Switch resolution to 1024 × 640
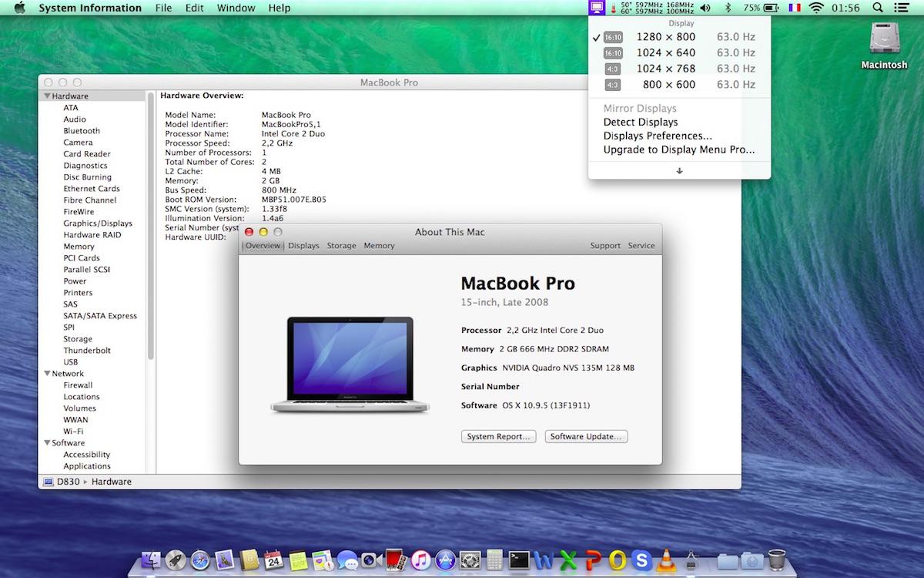The image size is (924, 578). 665,53
